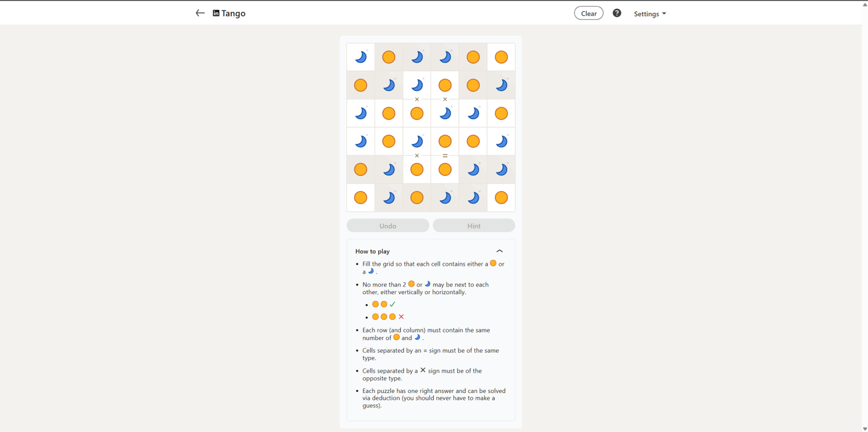Image resolution: width=868 pixels, height=432 pixels.
Task: Toggle the moon below the upper-right × sign
Action: tap(445, 113)
